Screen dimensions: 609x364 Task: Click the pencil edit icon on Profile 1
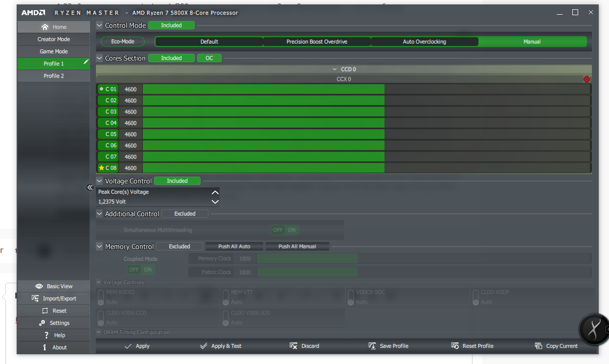pos(86,62)
